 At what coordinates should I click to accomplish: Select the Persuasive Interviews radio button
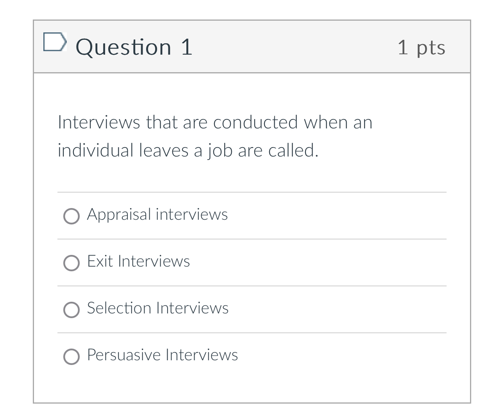(x=71, y=357)
